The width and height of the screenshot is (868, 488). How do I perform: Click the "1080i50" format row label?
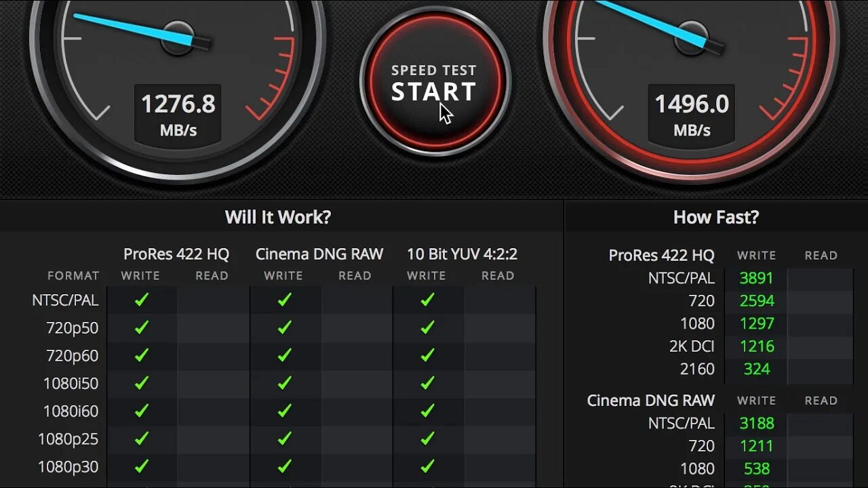(71, 384)
